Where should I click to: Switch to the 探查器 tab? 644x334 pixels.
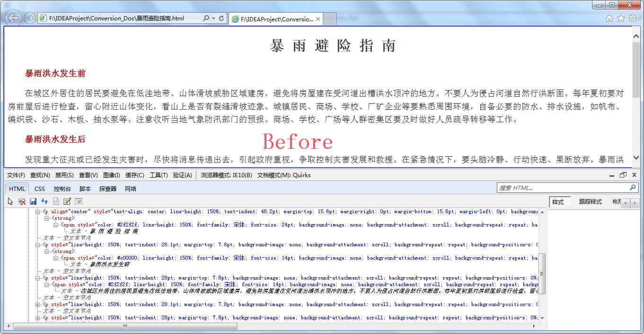[108, 189]
